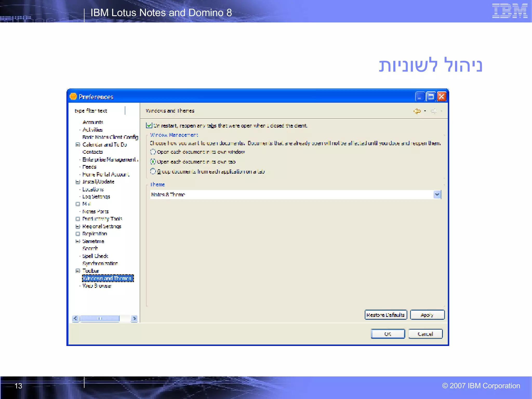Open the Theme dropdown list
The width and height of the screenshot is (532, 399).
pos(437,194)
